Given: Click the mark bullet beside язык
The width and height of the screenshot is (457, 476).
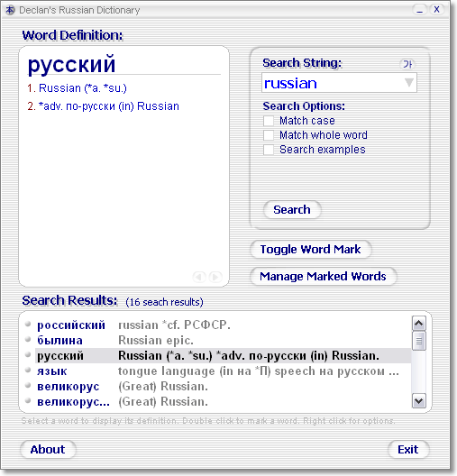Looking at the screenshot, I should click(28, 370).
